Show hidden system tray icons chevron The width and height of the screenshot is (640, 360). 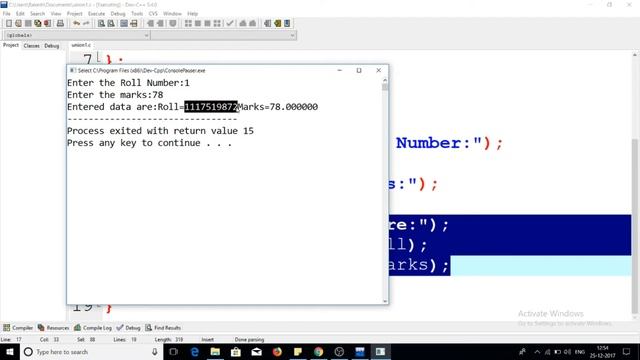click(537, 352)
